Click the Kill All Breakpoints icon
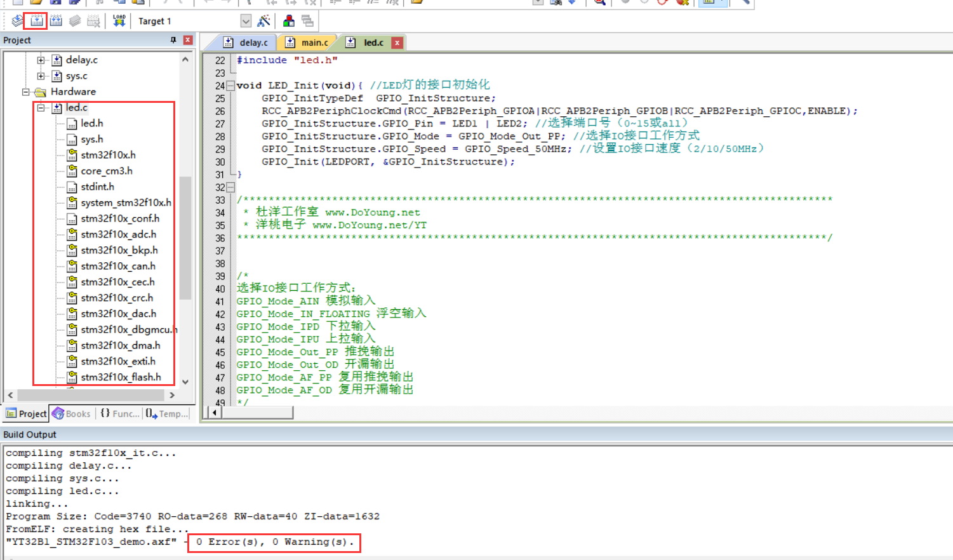 pyautogui.click(x=682, y=3)
